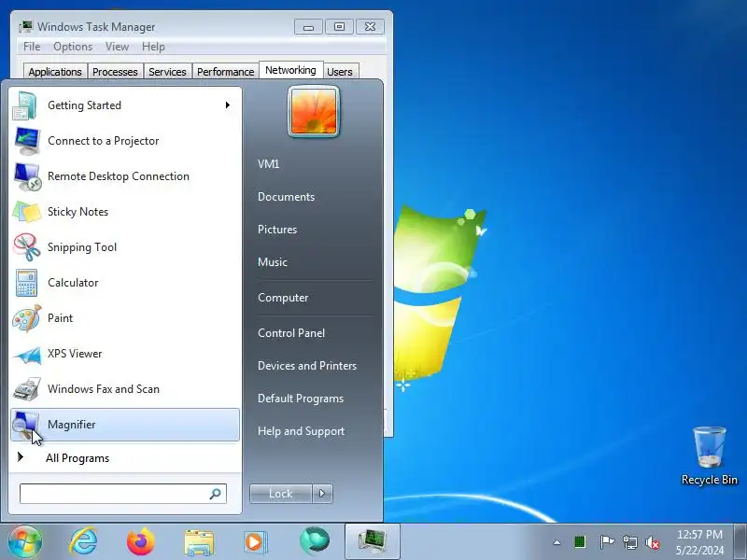Switch to the Processes tab
747x560 pixels.
115,72
